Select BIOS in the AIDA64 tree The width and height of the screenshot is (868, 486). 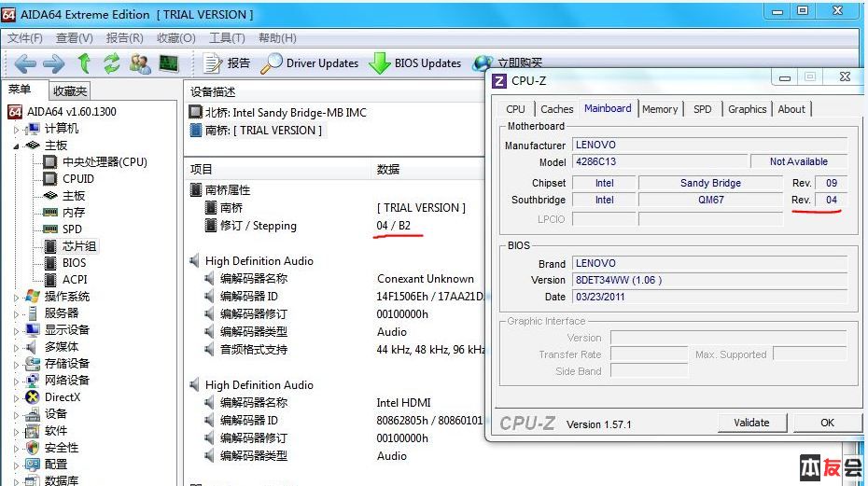click(74, 263)
